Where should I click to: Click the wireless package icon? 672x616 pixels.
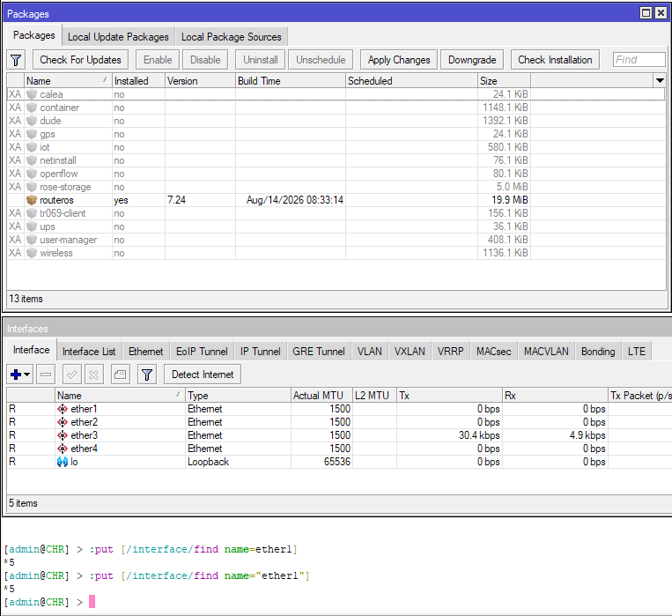(x=32, y=253)
